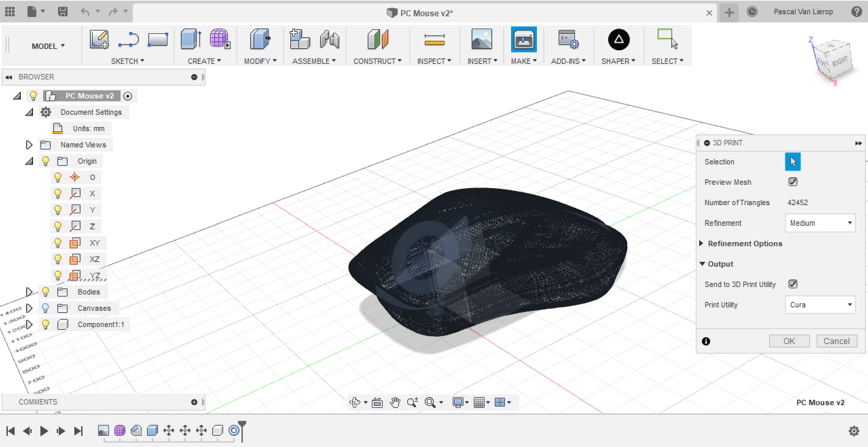Click the RIGHT face of view cube

tap(839, 62)
